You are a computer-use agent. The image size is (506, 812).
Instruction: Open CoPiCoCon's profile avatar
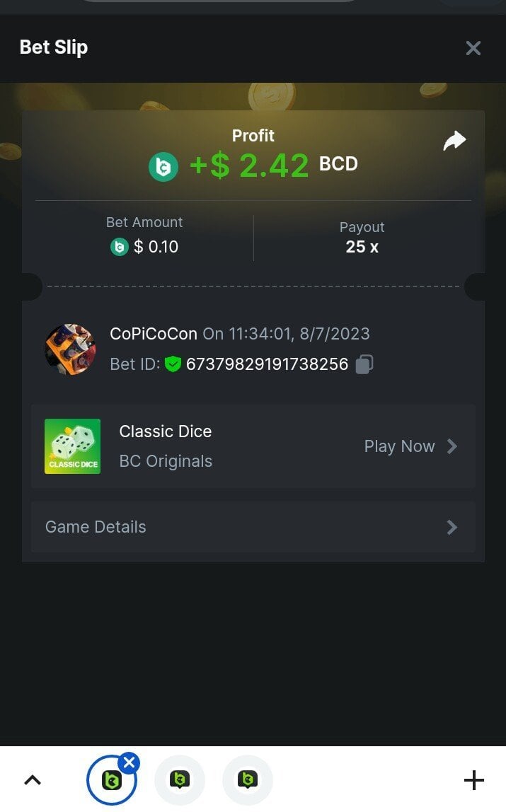[71, 349]
